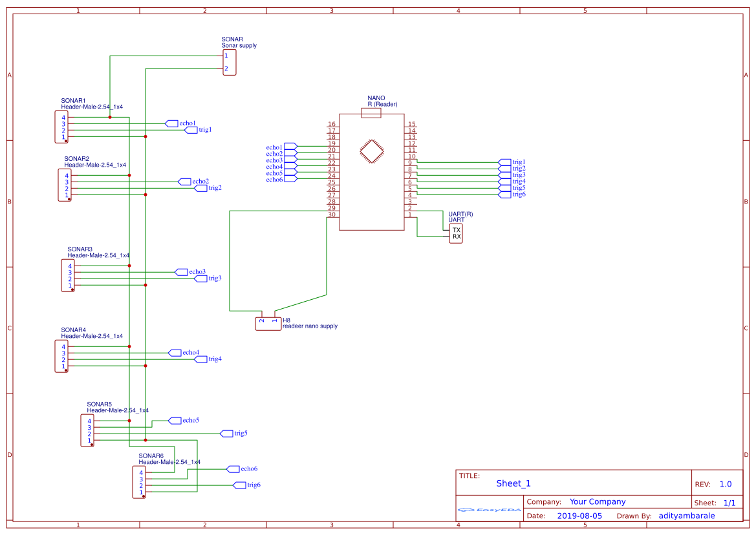756x535 pixels.
Task: Click pin 2 of the SONAR supply connector
Action: point(226,69)
